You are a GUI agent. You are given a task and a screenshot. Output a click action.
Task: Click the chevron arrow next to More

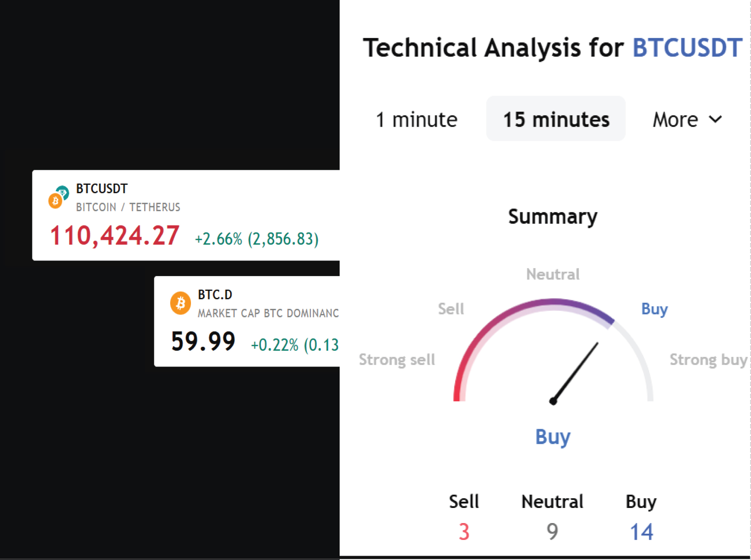point(715,120)
